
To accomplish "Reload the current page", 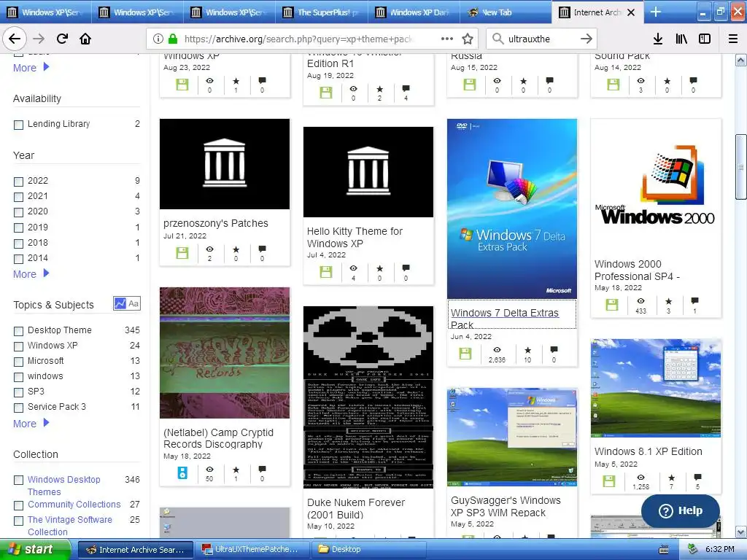I will [62, 39].
